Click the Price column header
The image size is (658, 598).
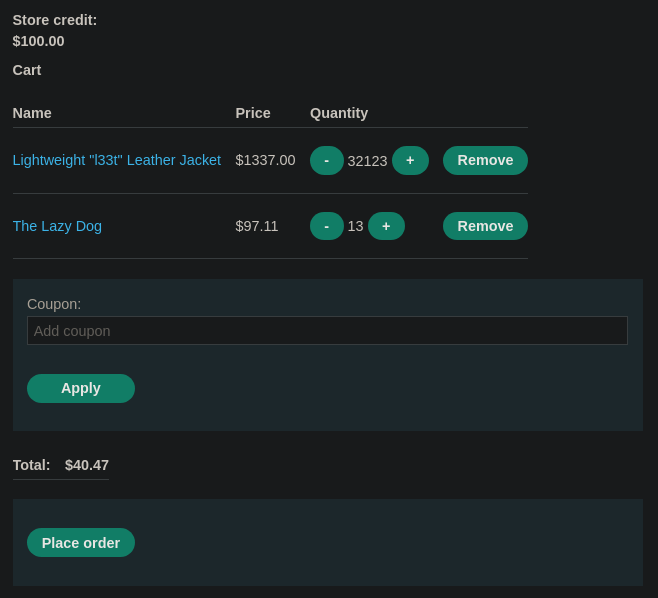click(x=253, y=113)
